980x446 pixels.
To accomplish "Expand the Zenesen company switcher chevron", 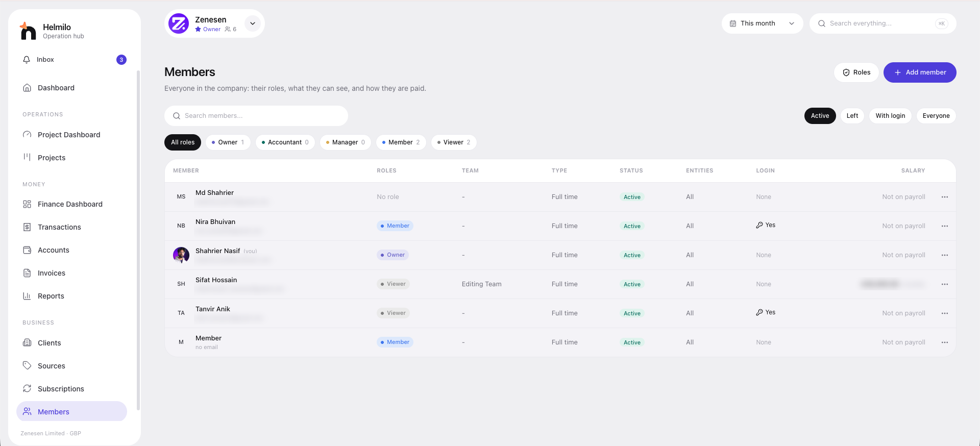I will [253, 23].
